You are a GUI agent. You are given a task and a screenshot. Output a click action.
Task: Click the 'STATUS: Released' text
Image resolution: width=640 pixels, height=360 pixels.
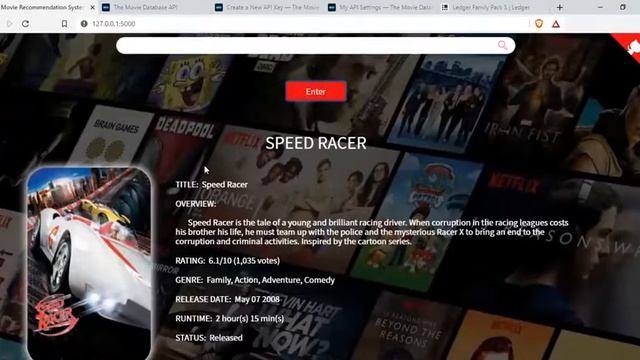pyautogui.click(x=209, y=338)
